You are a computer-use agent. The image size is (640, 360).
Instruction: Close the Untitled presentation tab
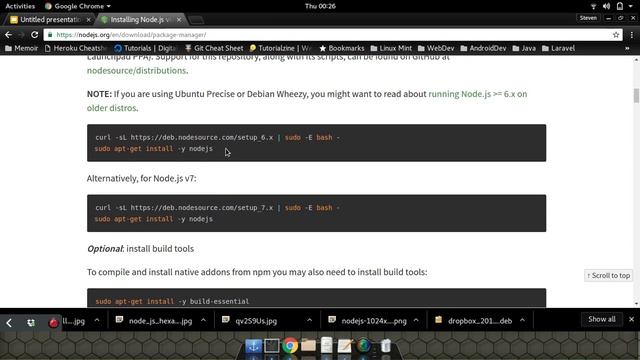tap(88, 20)
